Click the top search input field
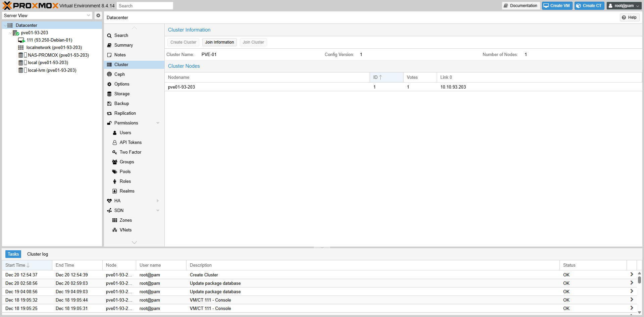Image resolution: width=644 pixels, height=317 pixels. 145,6
